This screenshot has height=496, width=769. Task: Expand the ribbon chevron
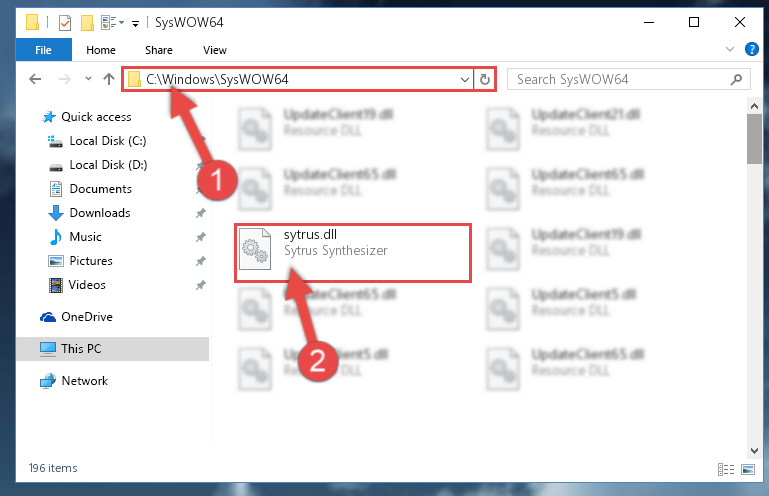tap(730, 49)
